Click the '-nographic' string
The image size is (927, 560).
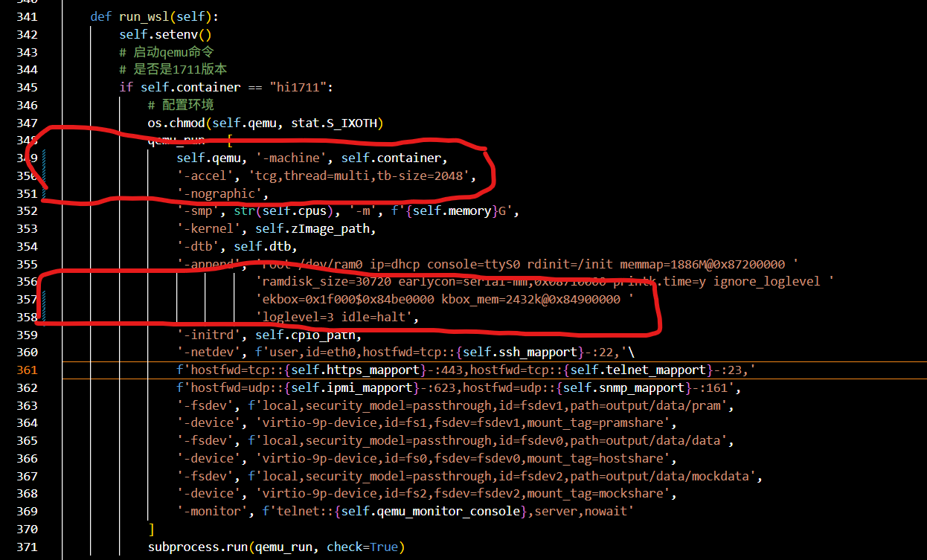point(222,194)
